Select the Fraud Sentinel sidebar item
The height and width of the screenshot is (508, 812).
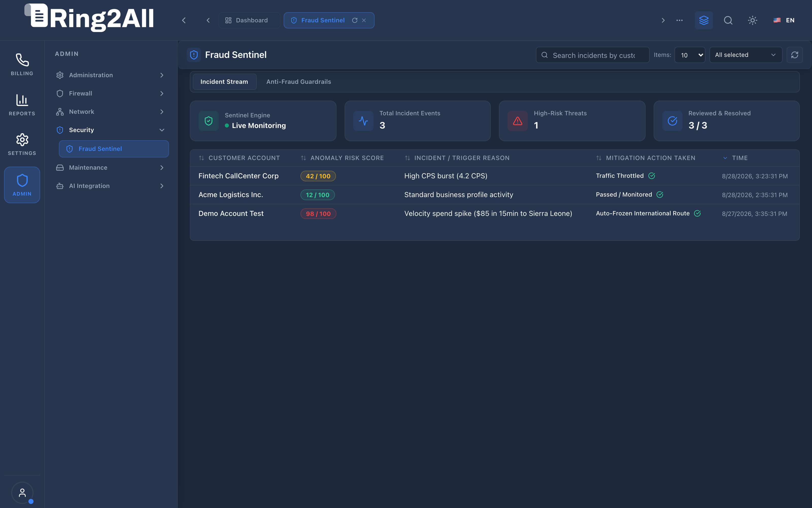[114, 149]
